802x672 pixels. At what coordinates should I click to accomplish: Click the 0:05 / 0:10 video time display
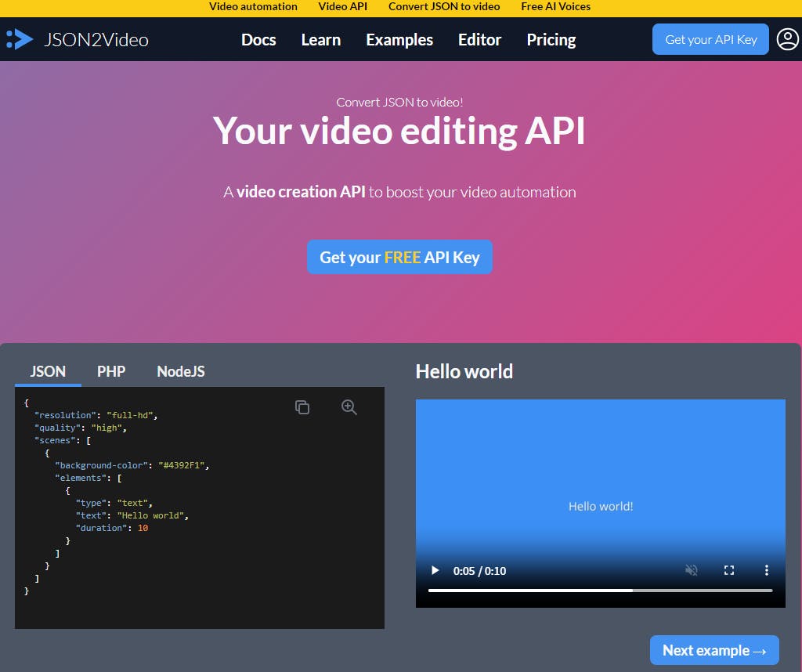tap(479, 571)
